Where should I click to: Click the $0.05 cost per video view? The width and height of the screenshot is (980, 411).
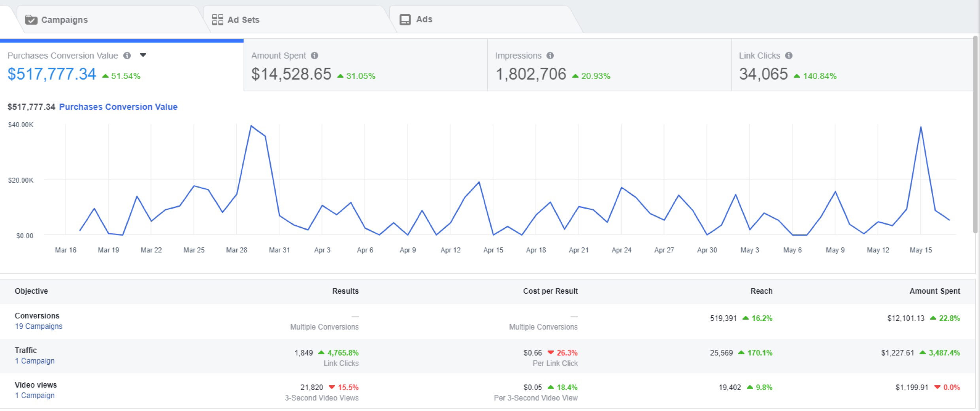tap(533, 387)
